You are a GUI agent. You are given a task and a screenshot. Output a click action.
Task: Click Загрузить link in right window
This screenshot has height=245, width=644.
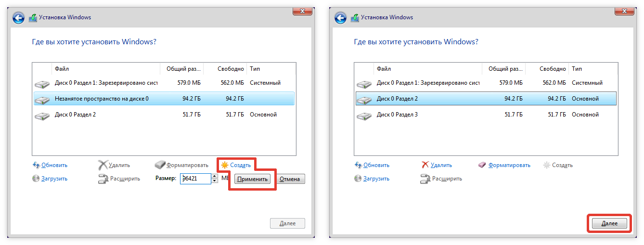click(x=376, y=179)
